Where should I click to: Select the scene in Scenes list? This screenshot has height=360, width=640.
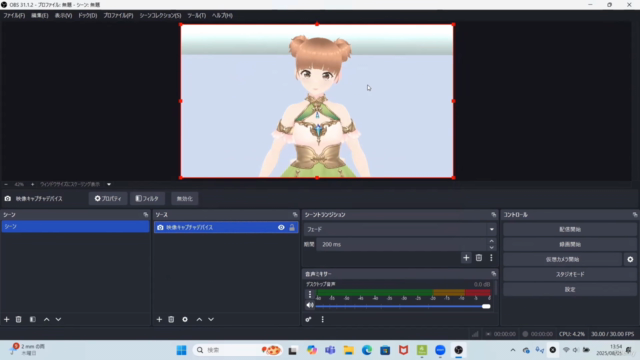point(75,227)
